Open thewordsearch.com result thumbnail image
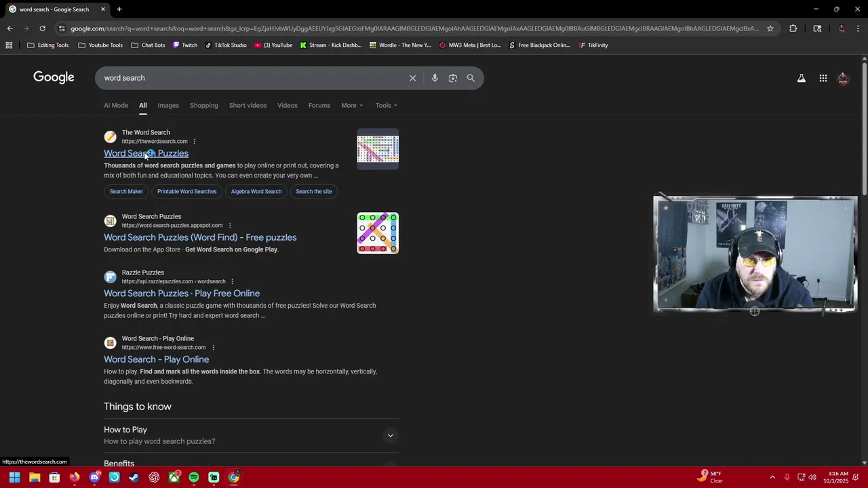Image resolution: width=868 pixels, height=488 pixels. click(x=378, y=149)
